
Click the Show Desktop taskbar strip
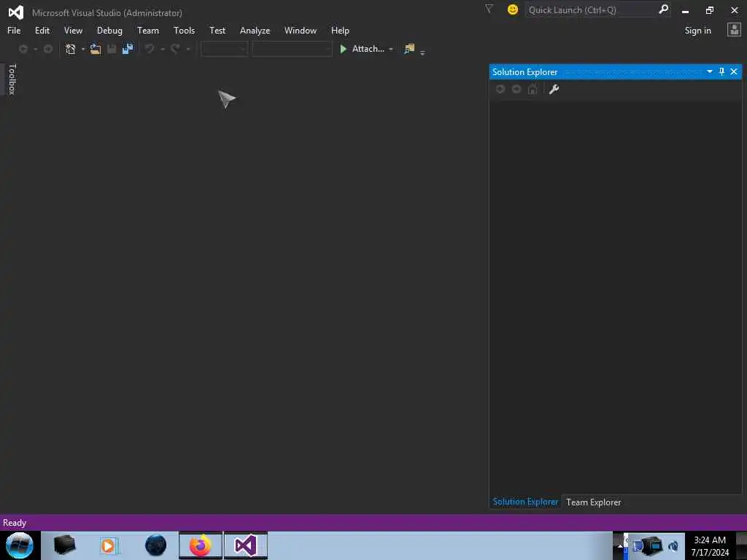(x=741, y=545)
